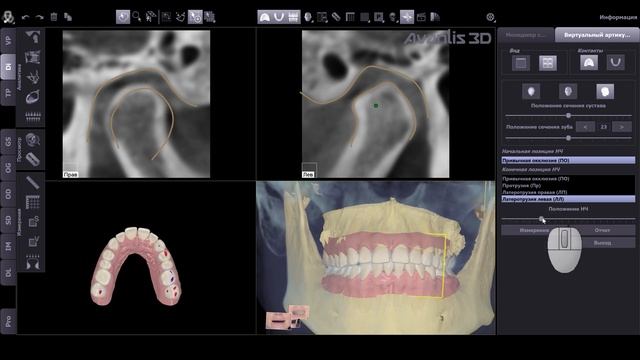
Task: Click the bottom teeth icon in Measurements group
Action: 33,262
